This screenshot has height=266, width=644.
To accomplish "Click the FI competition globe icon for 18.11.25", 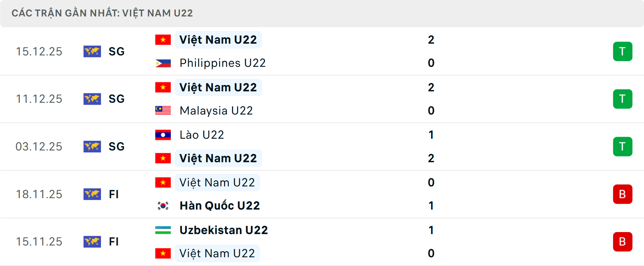I will click(92, 194).
